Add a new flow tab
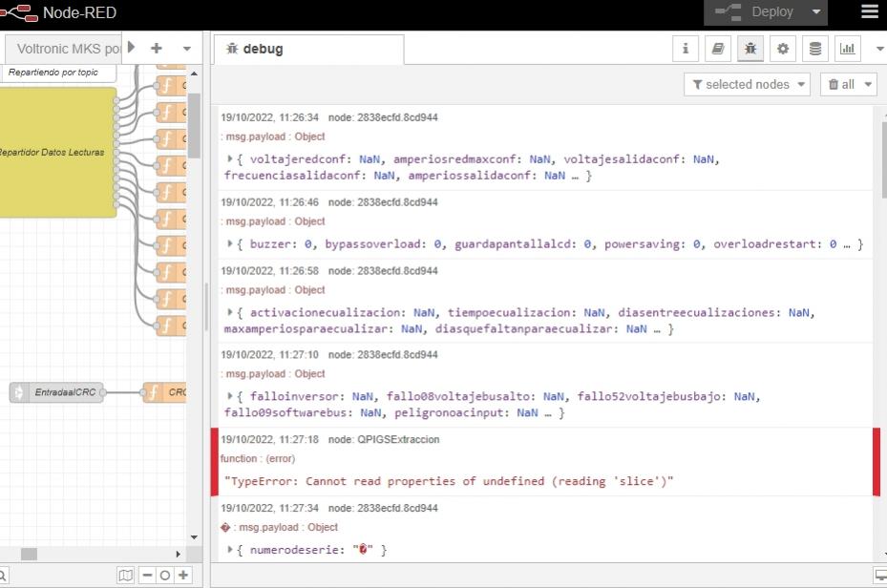Screen dimensions: 887x588 click(x=157, y=49)
